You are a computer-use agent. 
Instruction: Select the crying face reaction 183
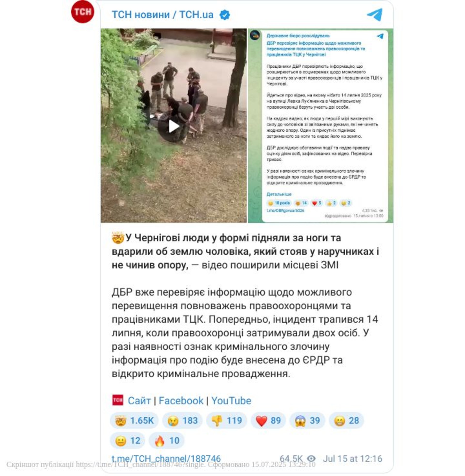tap(182, 420)
